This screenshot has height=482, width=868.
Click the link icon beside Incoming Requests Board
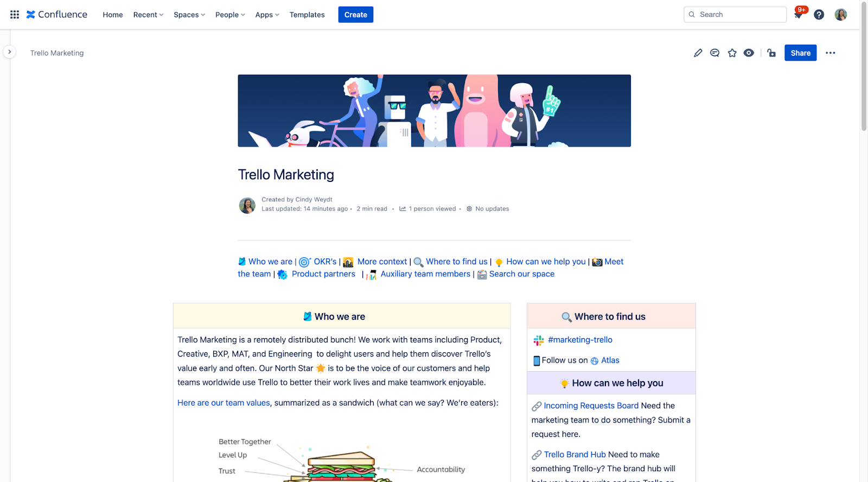(537, 406)
